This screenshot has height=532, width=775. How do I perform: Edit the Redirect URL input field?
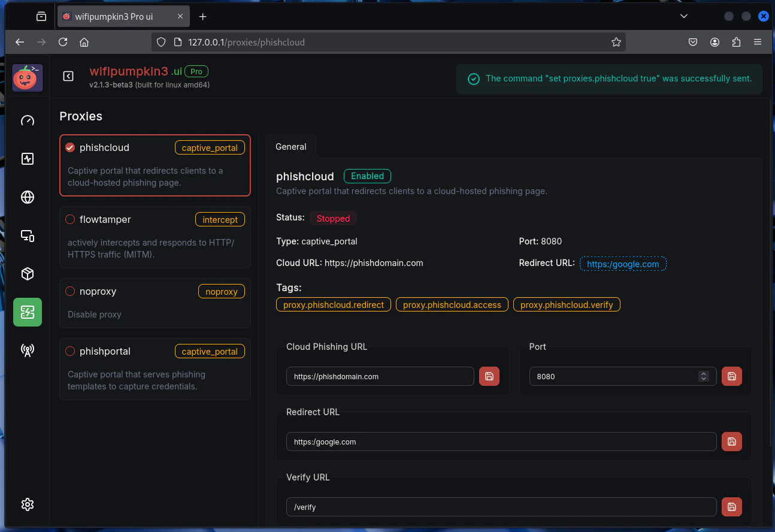(501, 442)
